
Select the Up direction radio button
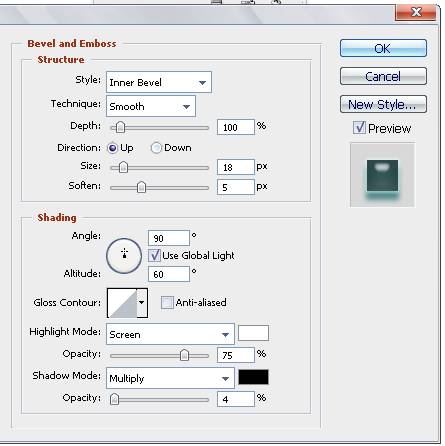tap(112, 148)
